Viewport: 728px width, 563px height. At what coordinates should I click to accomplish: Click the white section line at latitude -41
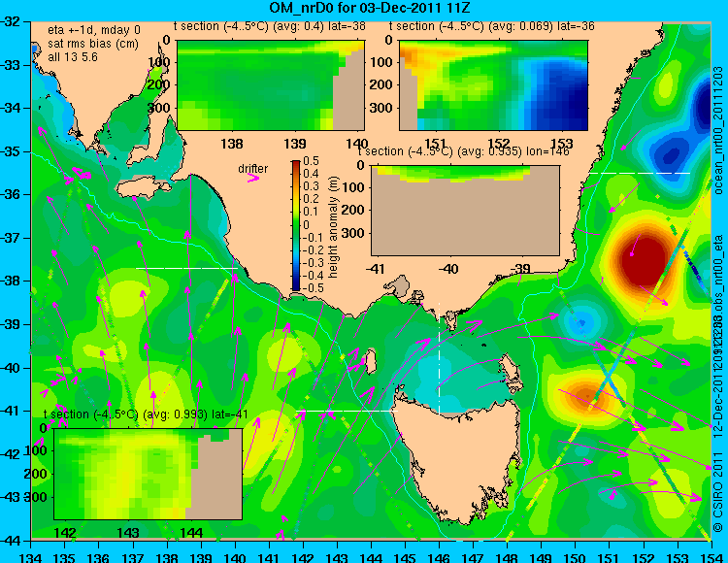tap(347, 411)
